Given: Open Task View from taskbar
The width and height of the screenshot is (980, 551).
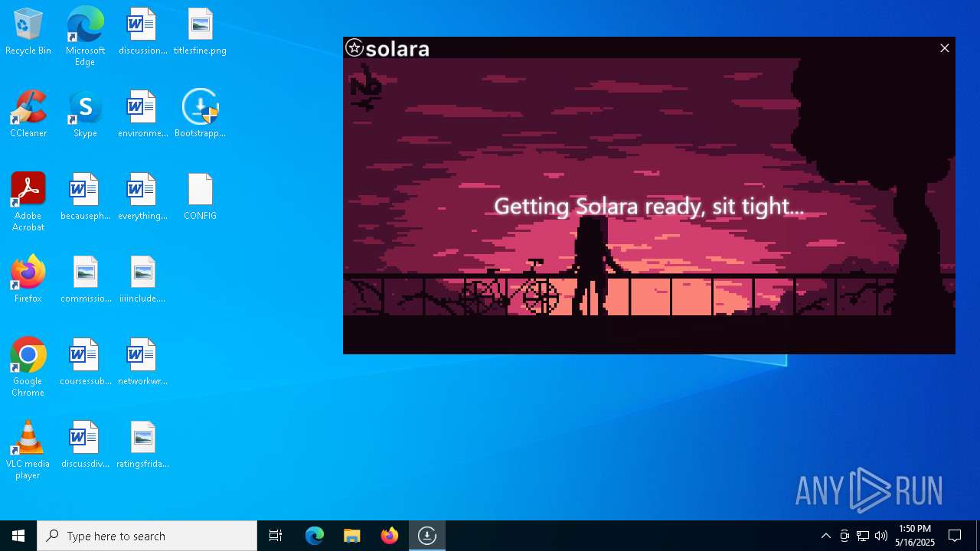Looking at the screenshot, I should coord(276,536).
